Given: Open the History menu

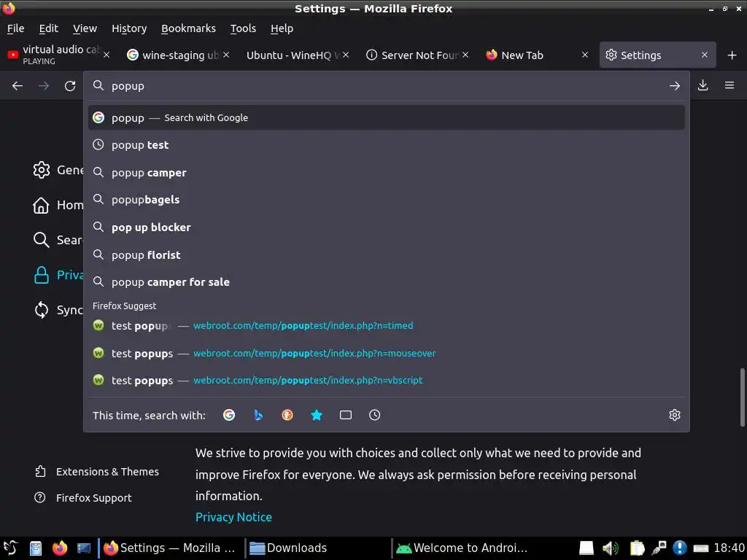Looking at the screenshot, I should coord(129,28).
